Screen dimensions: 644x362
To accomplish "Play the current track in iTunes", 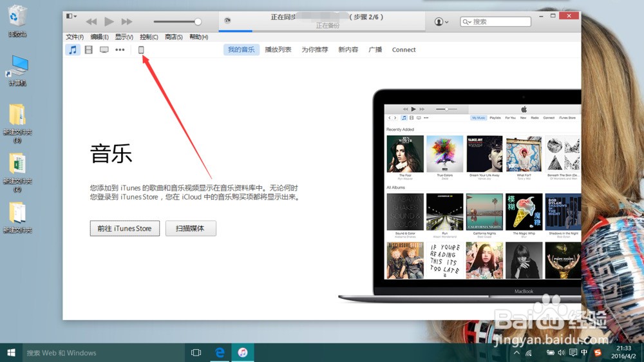I will [x=109, y=21].
